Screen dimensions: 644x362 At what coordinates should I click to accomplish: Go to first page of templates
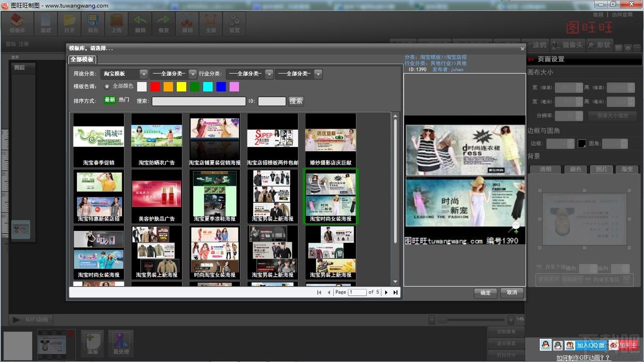point(319,292)
